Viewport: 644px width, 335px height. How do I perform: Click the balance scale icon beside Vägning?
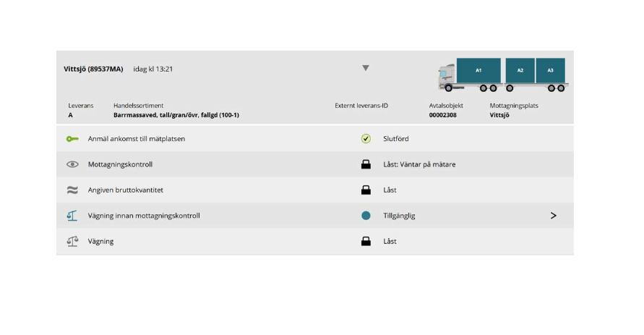(x=72, y=241)
